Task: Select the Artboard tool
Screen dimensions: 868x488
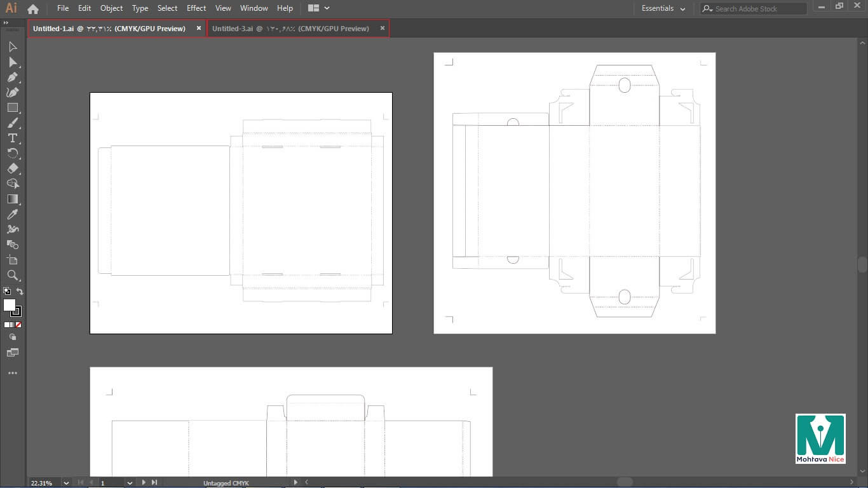Action: pyautogui.click(x=13, y=260)
